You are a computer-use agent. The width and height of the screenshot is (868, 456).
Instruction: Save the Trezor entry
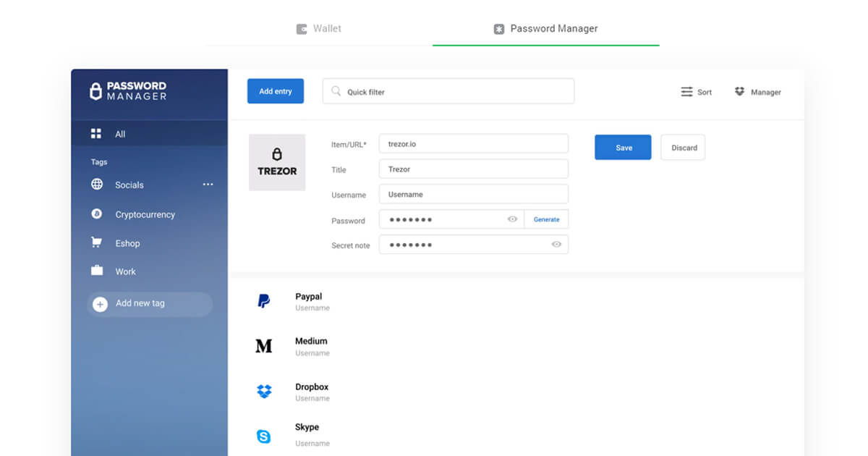click(624, 148)
